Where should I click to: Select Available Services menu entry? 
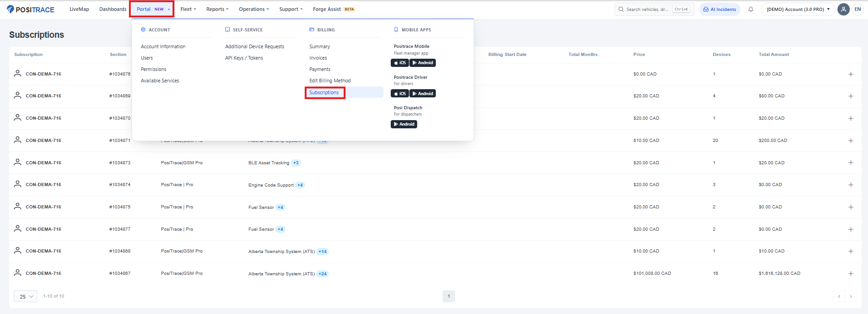pyautogui.click(x=160, y=81)
